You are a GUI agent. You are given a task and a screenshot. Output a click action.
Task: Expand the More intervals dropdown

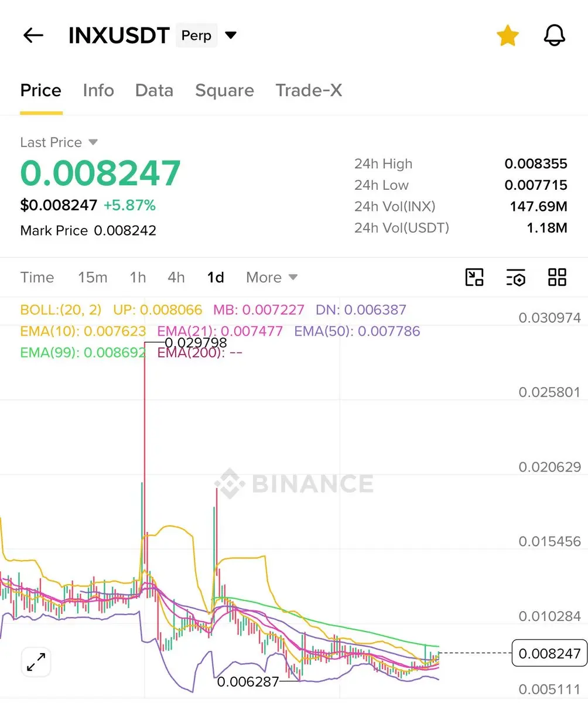point(272,277)
